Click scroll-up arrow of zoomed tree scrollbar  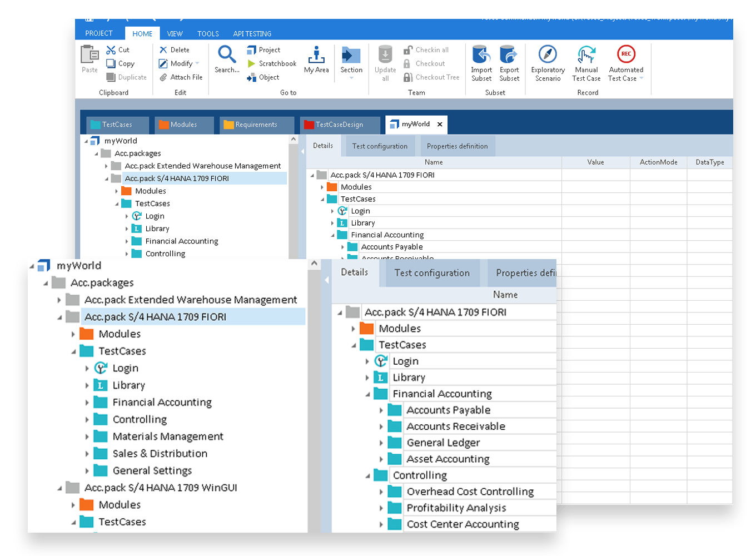(314, 264)
